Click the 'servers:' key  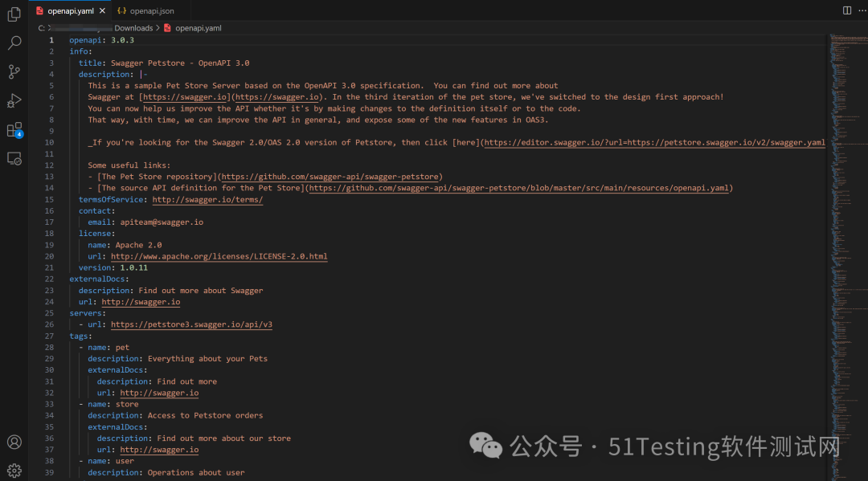click(x=88, y=313)
